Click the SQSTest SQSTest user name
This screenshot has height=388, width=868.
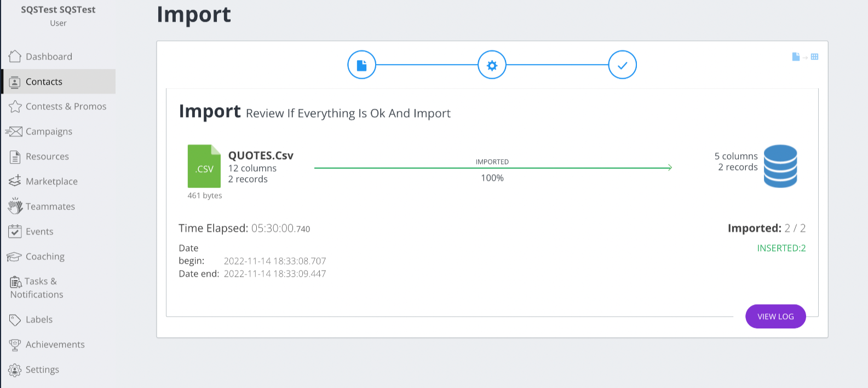58,10
